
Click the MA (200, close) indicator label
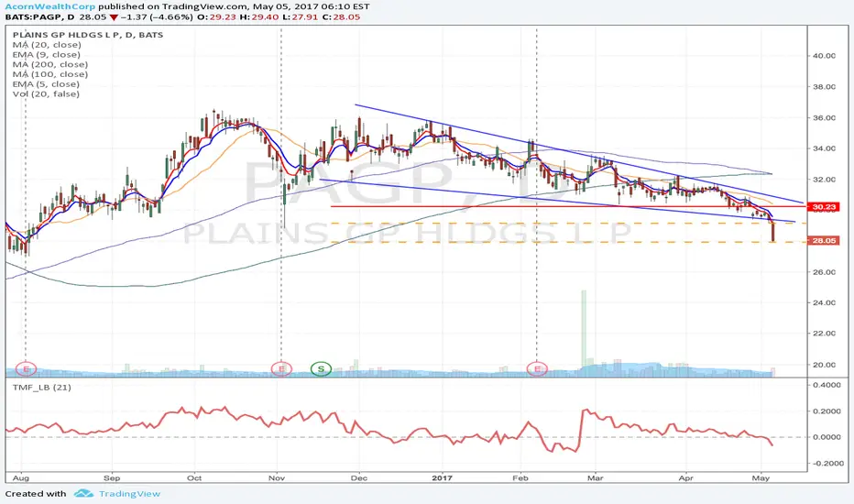50,64
